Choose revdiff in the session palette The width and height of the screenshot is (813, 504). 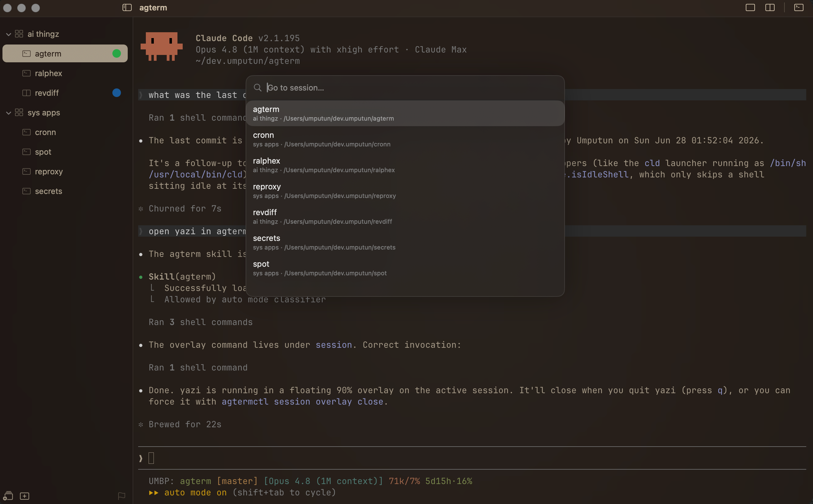click(x=405, y=216)
